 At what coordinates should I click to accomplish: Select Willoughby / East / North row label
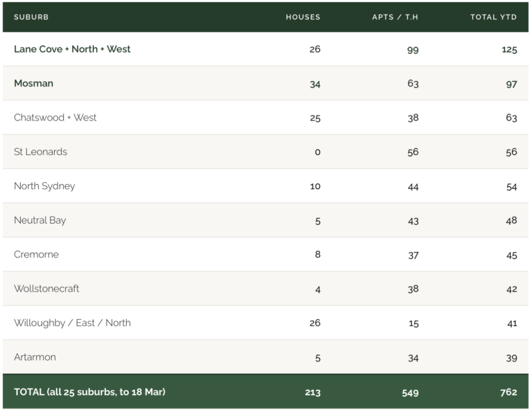point(72,323)
